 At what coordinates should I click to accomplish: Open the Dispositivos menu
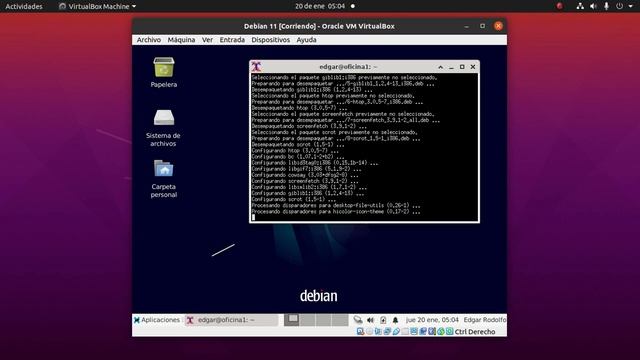[x=271, y=40]
